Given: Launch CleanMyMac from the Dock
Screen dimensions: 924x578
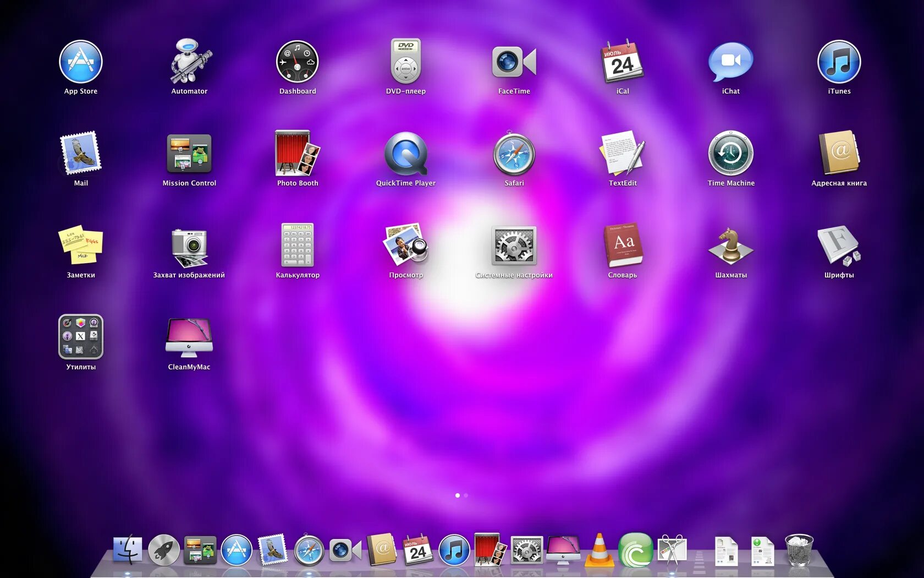Looking at the screenshot, I should 563,550.
